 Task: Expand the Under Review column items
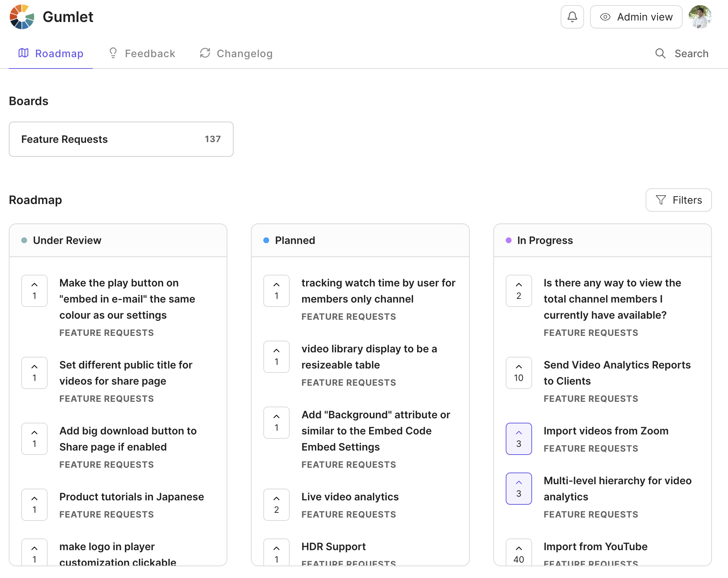point(67,240)
